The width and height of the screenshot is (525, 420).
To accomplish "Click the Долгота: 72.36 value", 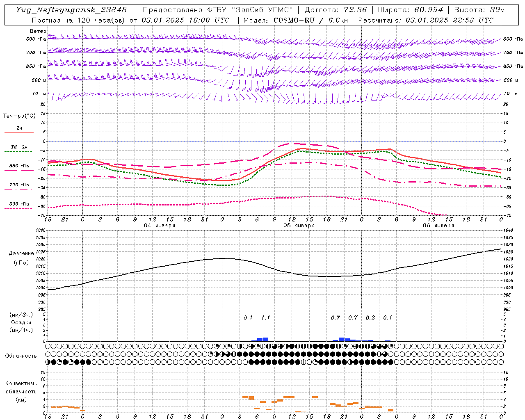I will pos(336,10).
